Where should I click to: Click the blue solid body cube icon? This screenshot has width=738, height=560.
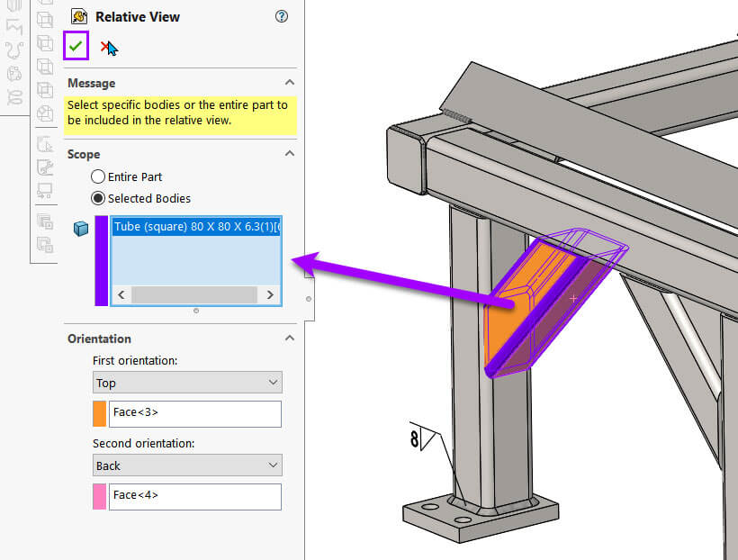(x=81, y=229)
